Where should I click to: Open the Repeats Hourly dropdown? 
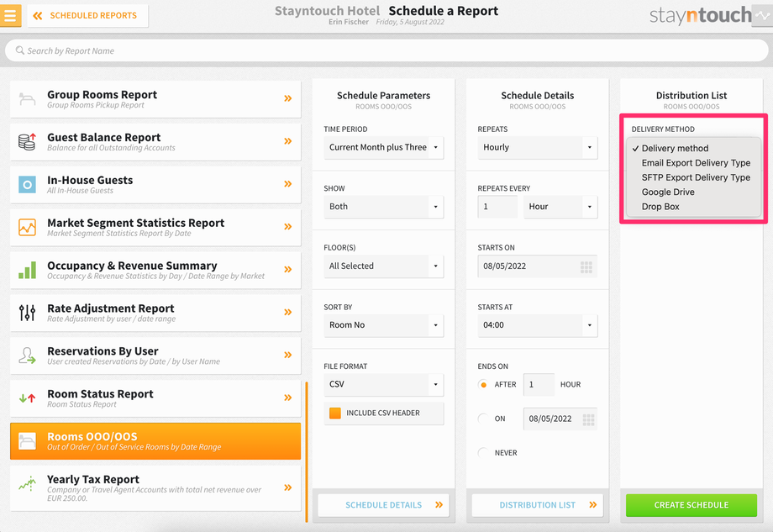538,147
